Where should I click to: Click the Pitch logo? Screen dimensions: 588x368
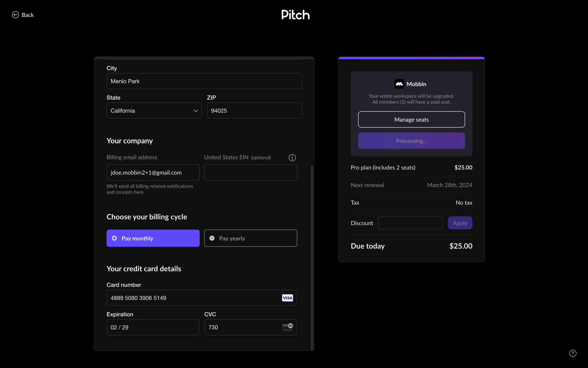[295, 15]
